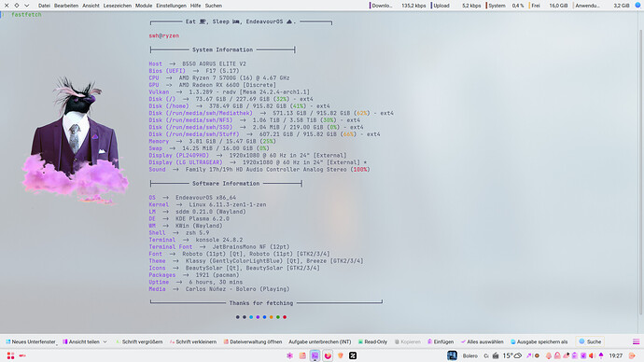Image resolution: width=644 pixels, height=362 pixels.
Task: Paste with the Einfügen button
Action: tap(441, 341)
